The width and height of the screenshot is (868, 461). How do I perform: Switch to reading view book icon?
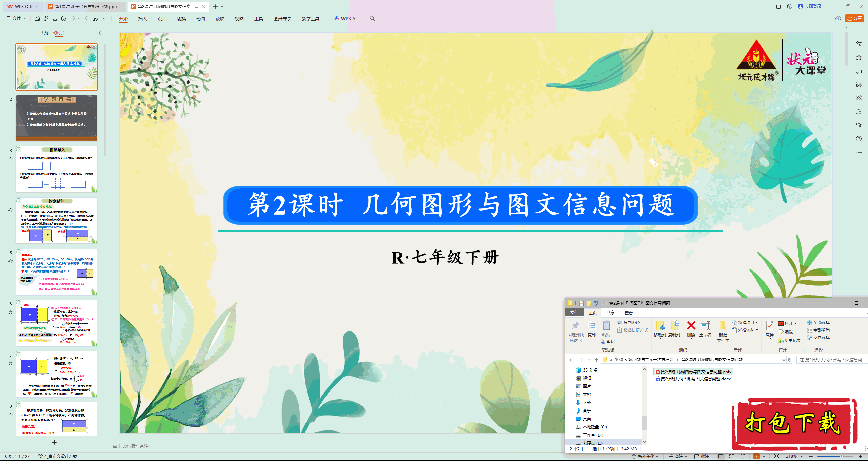[x=743, y=456]
